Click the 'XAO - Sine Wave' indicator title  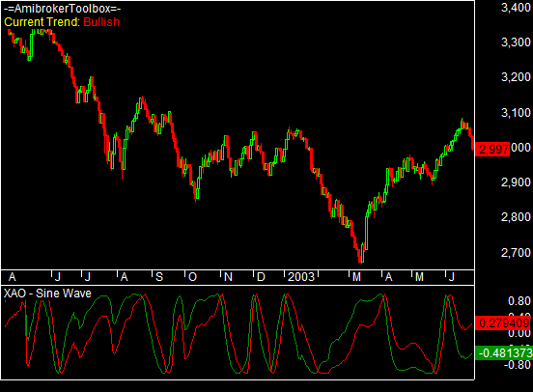click(x=47, y=294)
